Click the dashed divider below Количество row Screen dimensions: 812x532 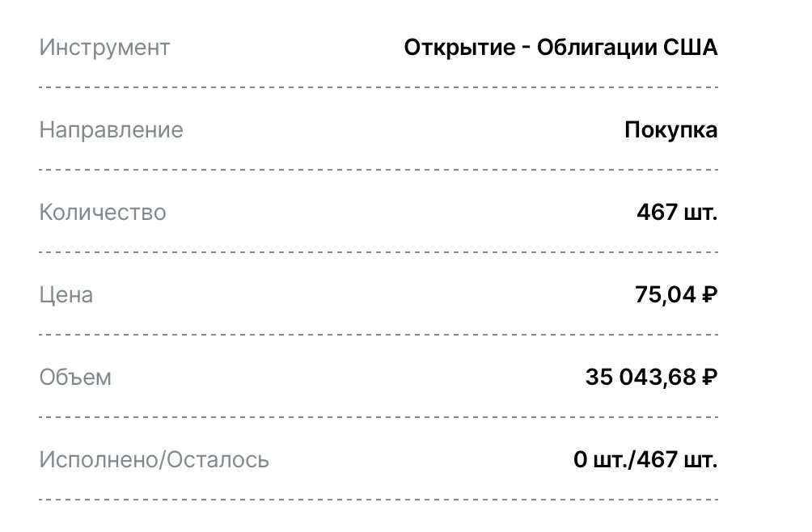coord(379,252)
